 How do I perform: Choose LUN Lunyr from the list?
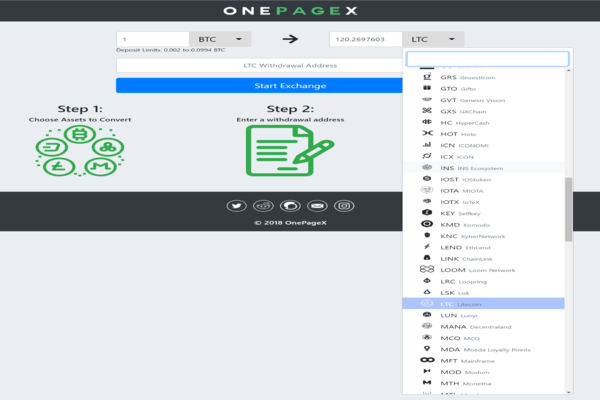click(483, 315)
